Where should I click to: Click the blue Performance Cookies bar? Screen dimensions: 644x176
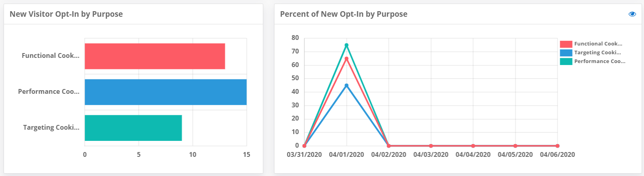(165, 92)
